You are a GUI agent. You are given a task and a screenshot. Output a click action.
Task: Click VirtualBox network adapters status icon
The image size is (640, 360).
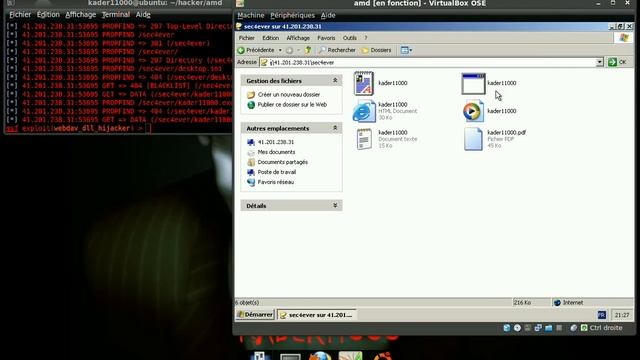tap(538, 328)
